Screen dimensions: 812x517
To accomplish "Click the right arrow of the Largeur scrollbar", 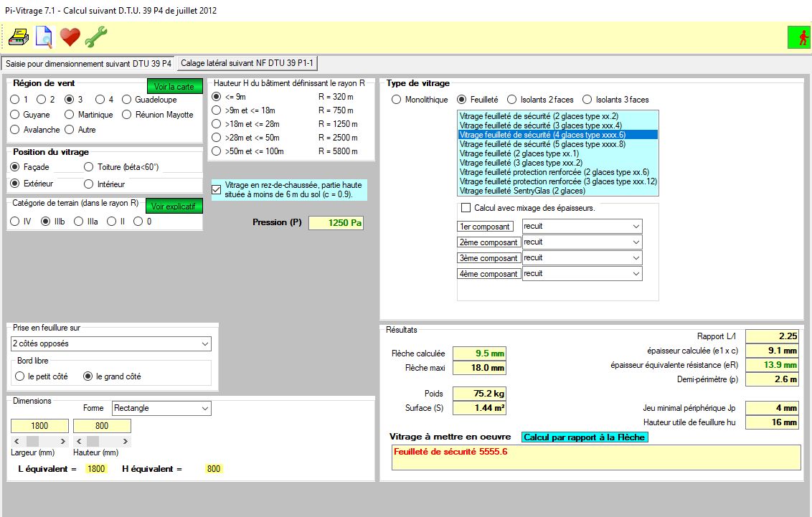I will click(63, 441).
